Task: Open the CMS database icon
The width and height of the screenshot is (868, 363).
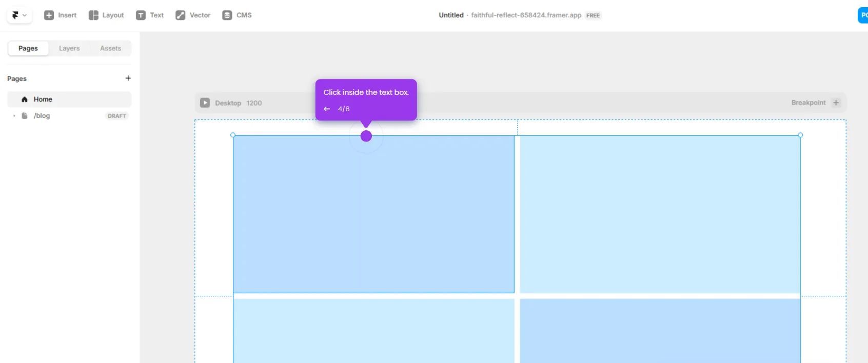Action: pyautogui.click(x=227, y=15)
